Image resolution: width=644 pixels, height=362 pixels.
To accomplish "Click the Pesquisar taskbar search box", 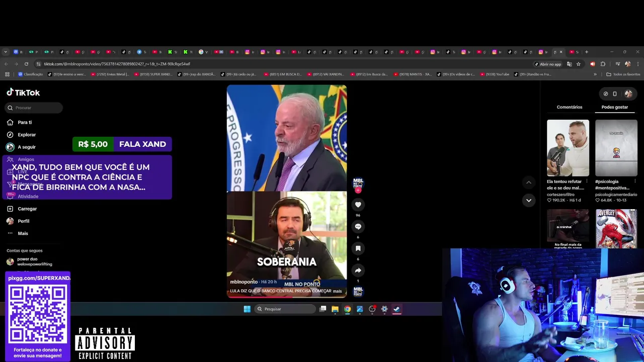I will (285, 309).
